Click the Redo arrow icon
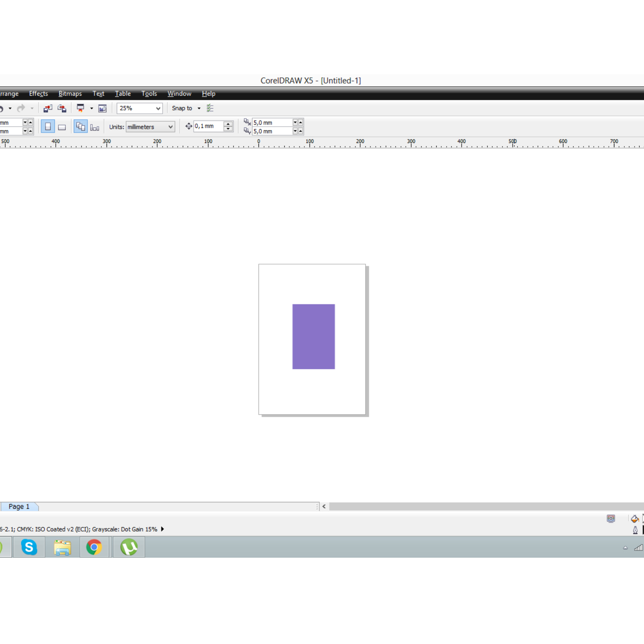Screen dimensions: 644x644 (x=21, y=108)
